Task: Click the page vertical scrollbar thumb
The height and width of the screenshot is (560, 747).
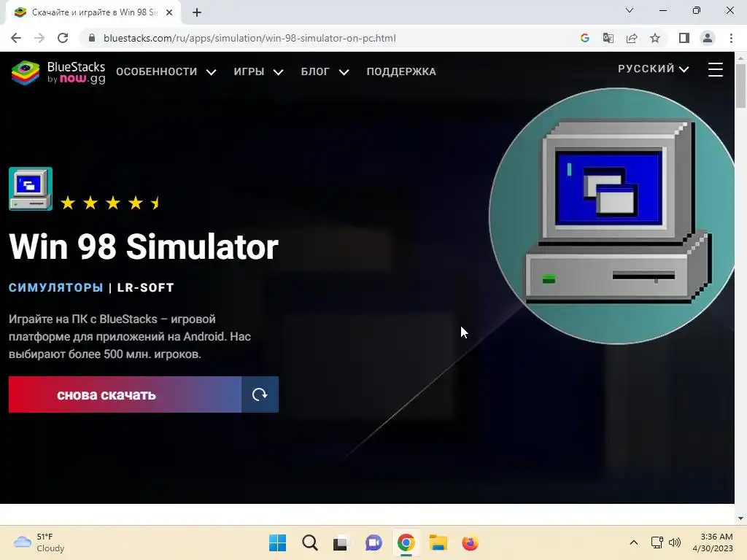Action: (740, 86)
